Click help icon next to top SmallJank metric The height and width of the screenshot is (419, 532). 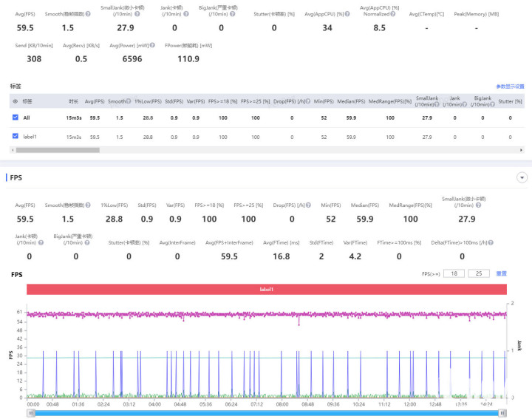point(138,14)
